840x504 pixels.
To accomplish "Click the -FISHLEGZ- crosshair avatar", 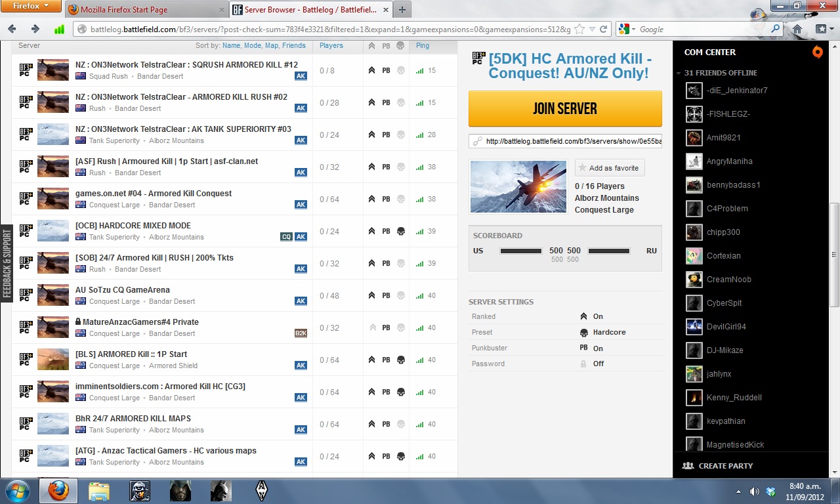I will click(694, 114).
